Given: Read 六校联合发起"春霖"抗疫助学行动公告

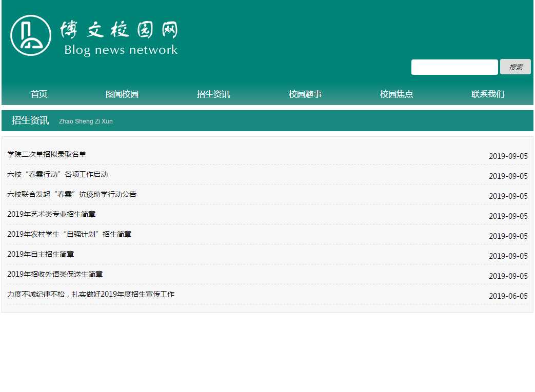Looking at the screenshot, I should [72, 195].
